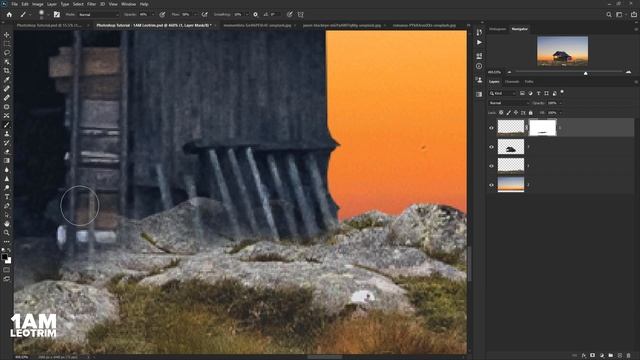
Task: Select the Move tool
Action: [x=7, y=35]
